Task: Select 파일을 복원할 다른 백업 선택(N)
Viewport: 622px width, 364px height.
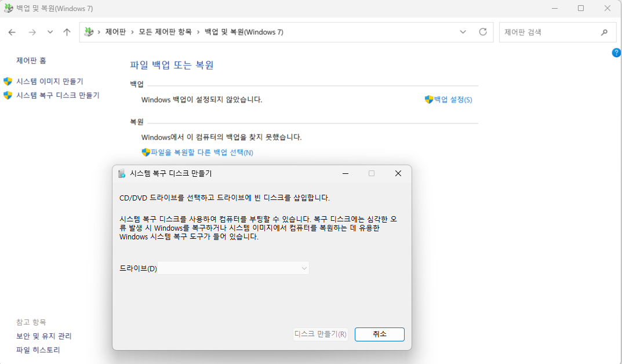Action: click(202, 152)
